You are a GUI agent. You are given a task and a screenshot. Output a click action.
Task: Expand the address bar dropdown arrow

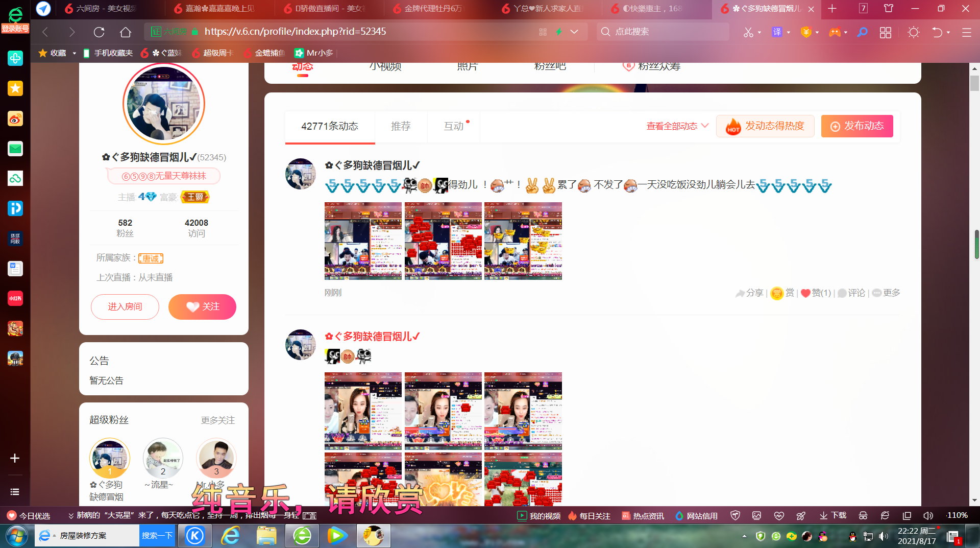[x=574, y=32]
